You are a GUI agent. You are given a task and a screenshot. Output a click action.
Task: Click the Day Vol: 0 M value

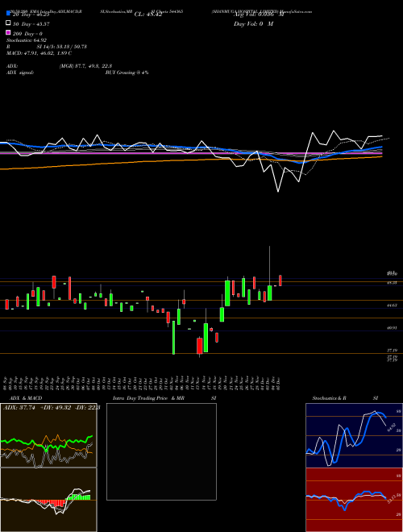point(253,24)
